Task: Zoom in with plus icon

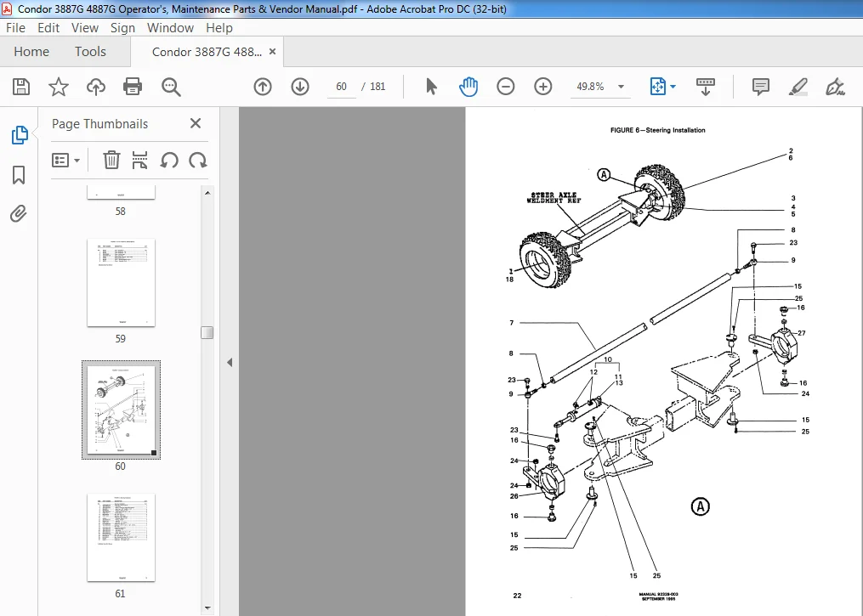Action: click(542, 87)
